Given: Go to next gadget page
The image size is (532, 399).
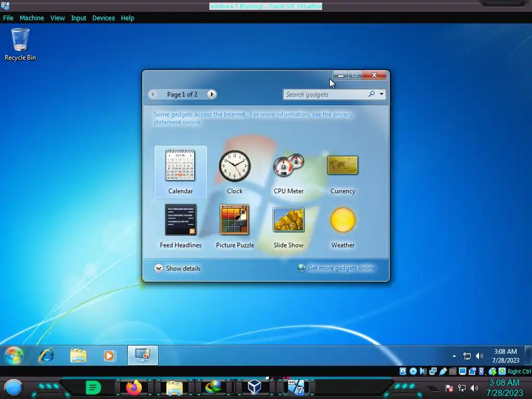Looking at the screenshot, I should 212,95.
